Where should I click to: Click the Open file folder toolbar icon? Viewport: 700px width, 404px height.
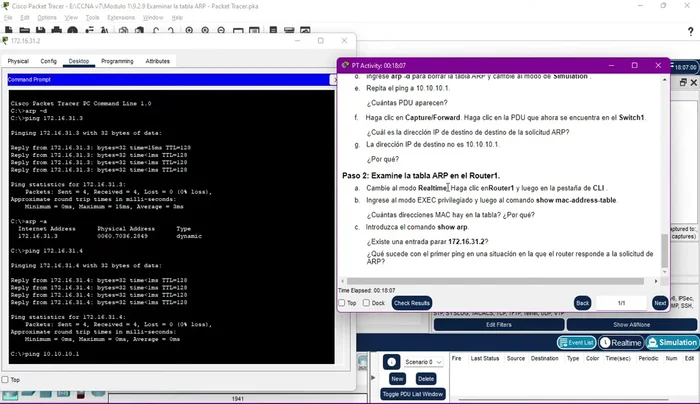click(x=25, y=30)
